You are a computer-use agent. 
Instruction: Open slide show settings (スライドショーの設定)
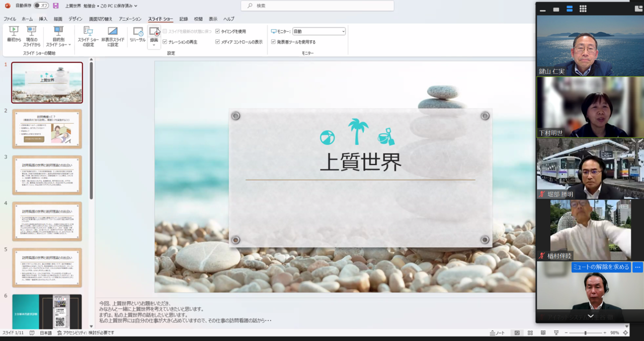[88, 35]
